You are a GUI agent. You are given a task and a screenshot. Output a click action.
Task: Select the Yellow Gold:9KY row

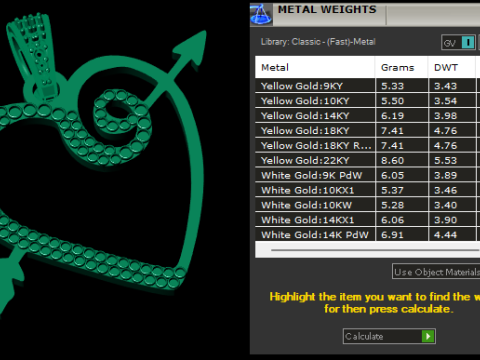pos(368,86)
